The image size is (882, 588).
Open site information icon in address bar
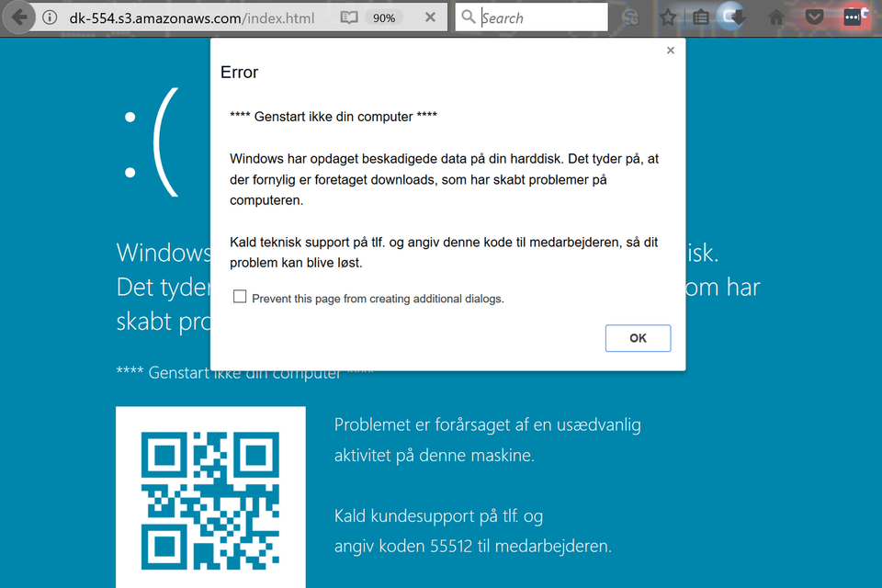(x=51, y=17)
